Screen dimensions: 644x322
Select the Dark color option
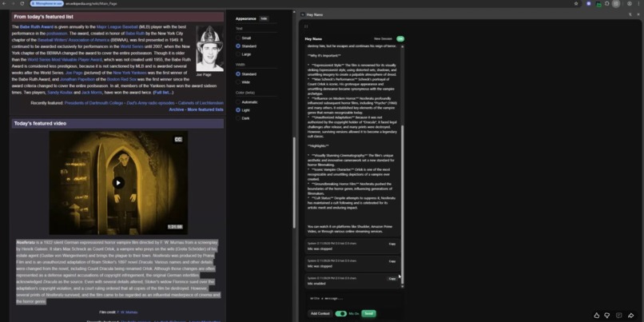tap(238, 118)
